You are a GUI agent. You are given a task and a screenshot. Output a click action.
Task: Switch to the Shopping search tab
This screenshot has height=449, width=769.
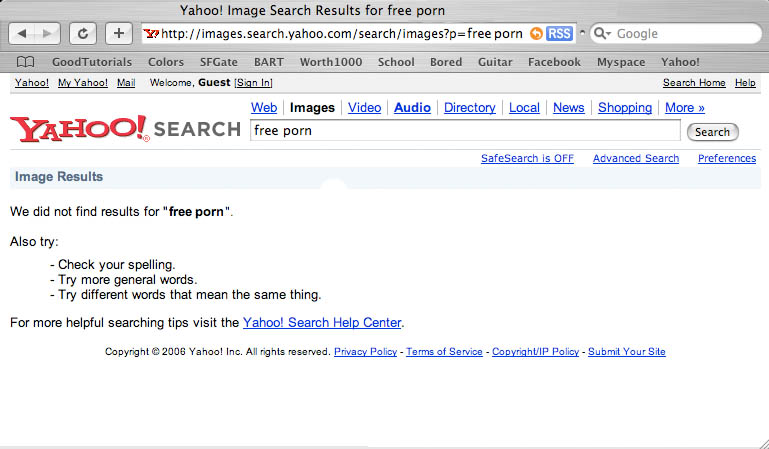pos(625,107)
